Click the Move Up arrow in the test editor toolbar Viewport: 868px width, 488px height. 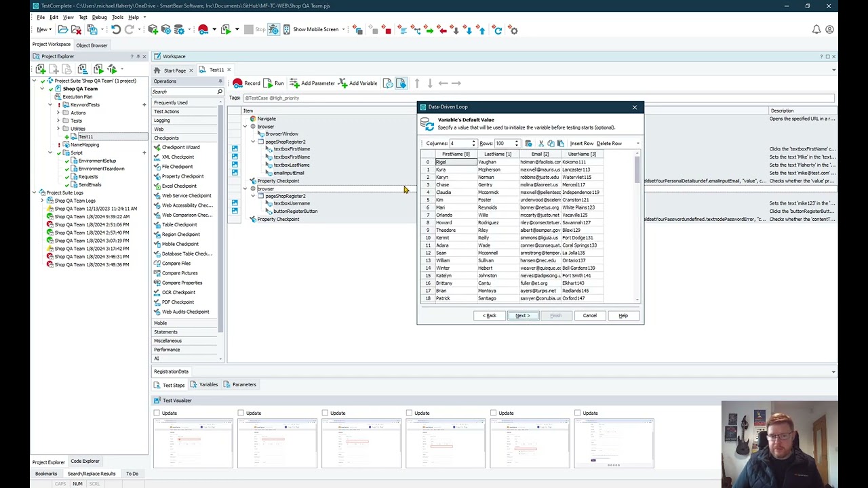[x=417, y=83]
